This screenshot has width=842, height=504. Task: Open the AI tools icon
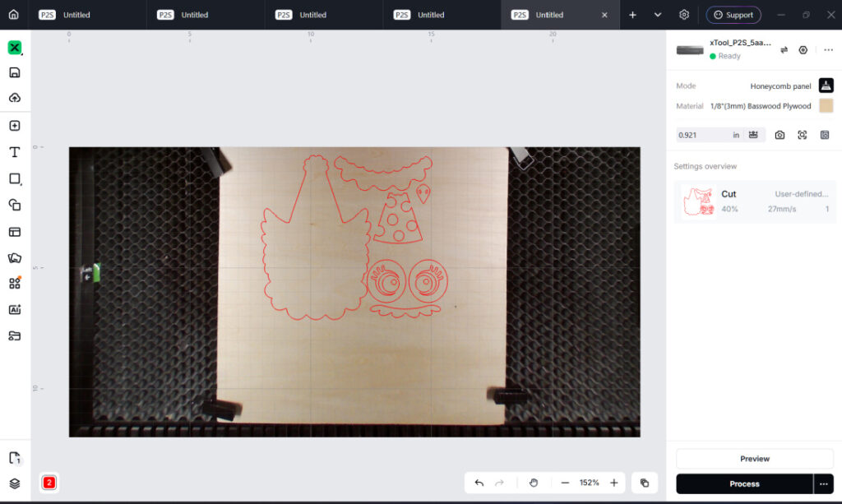[x=15, y=310]
